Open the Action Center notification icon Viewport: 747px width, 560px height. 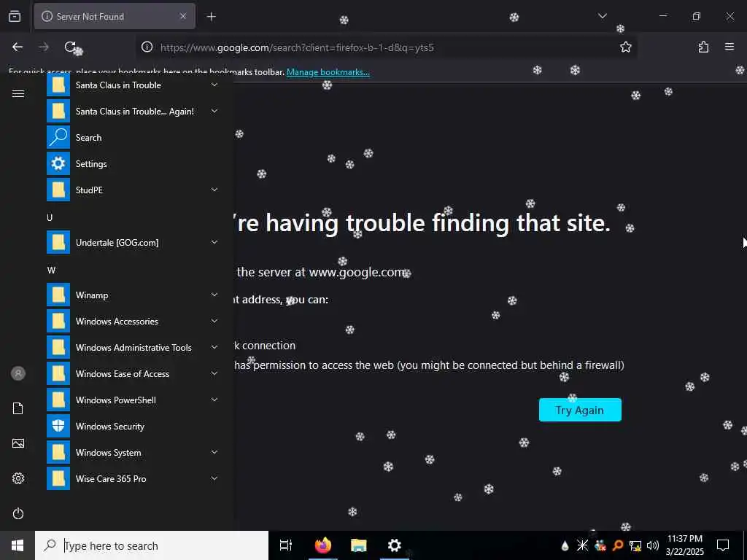(x=723, y=545)
